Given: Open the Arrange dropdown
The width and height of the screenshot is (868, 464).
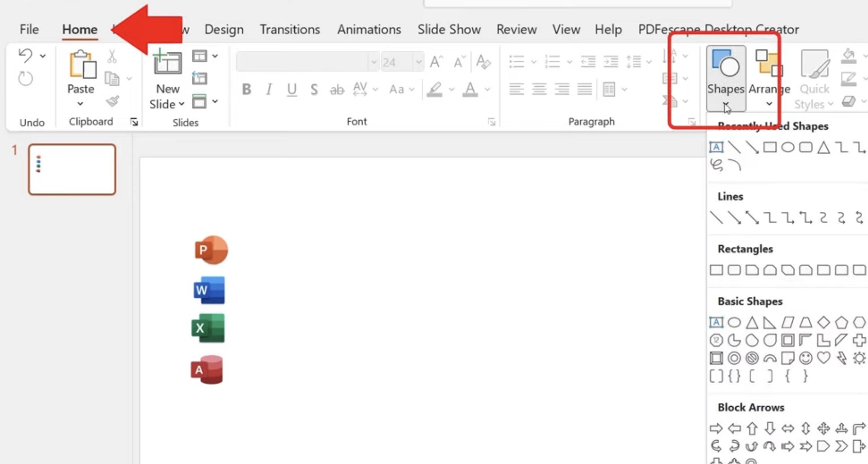Looking at the screenshot, I should tap(769, 79).
